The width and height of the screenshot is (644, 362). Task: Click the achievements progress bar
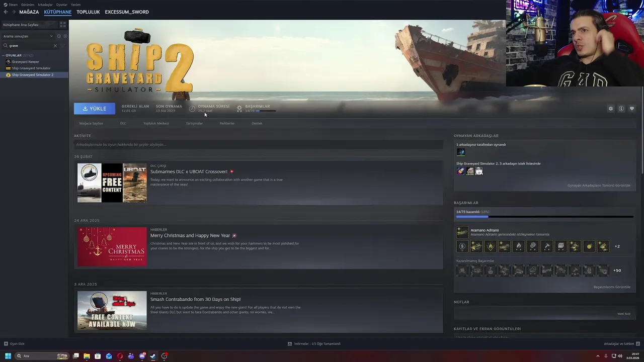[544, 217]
